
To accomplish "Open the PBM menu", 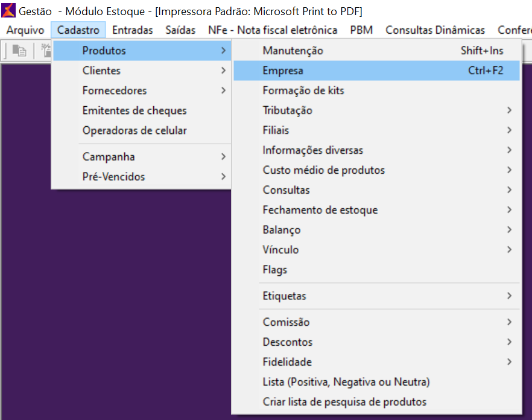I will (361, 30).
